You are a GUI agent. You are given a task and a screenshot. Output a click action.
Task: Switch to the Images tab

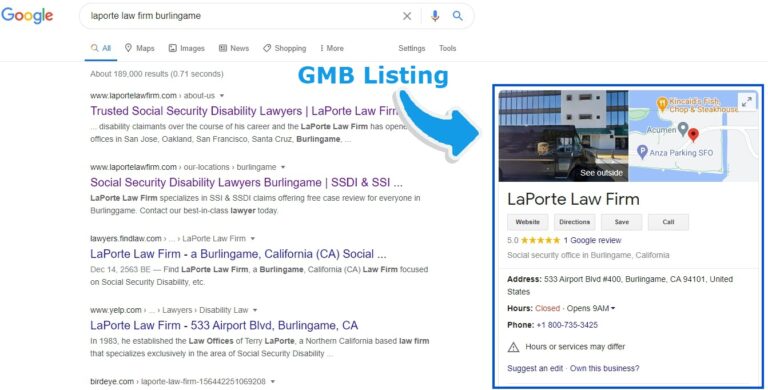(187, 48)
